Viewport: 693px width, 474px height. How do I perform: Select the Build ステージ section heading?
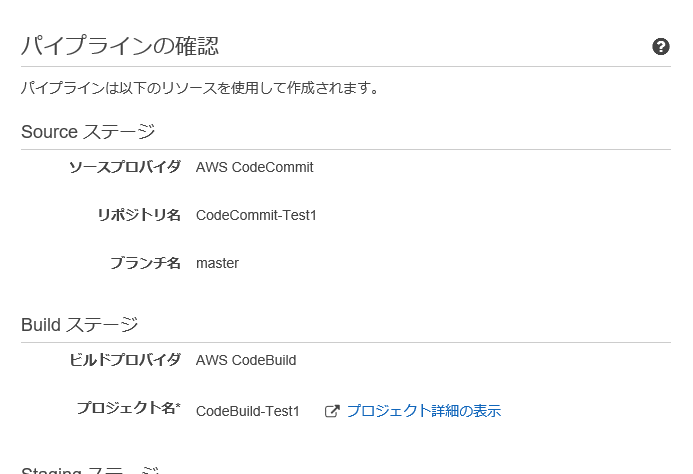(80, 324)
